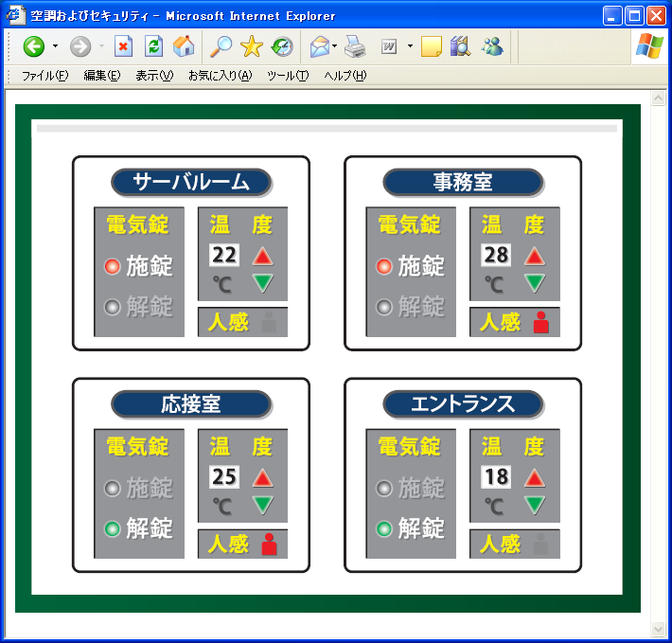Raise エントランス temperature with red up arrow
Image resolution: width=672 pixels, height=643 pixels.
pyautogui.click(x=535, y=478)
